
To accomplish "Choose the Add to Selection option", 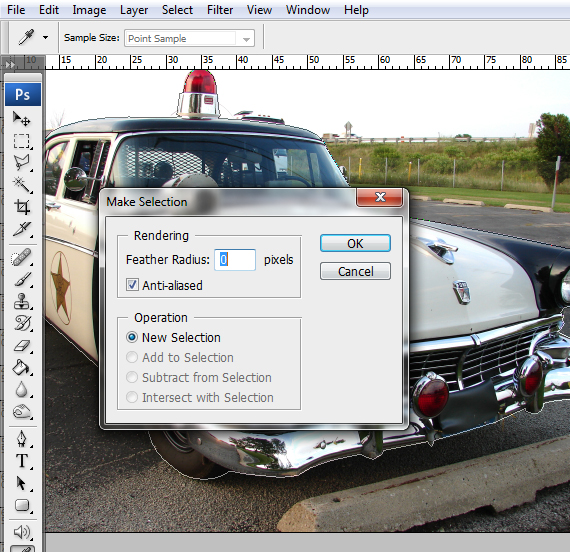I will pyautogui.click(x=132, y=357).
